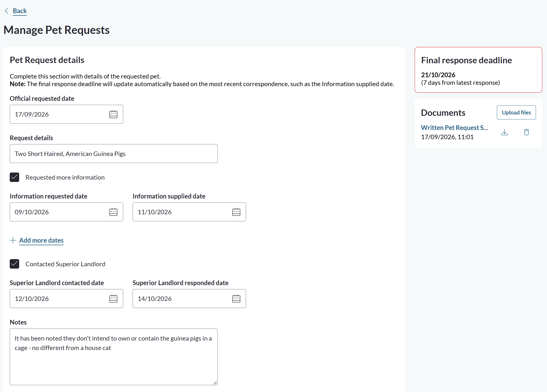This screenshot has height=392, width=547.
Task: Click the deadline date 21/10/2026
Action: [x=438, y=75]
